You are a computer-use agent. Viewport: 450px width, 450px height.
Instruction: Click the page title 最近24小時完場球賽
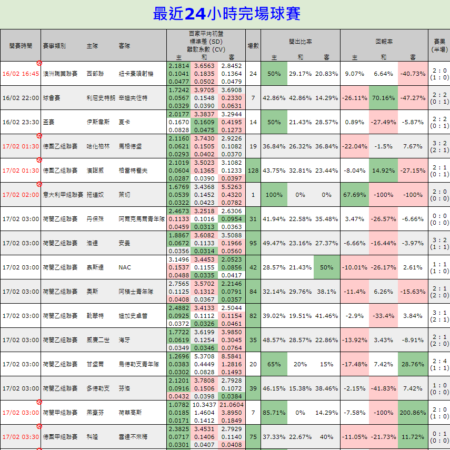pos(227,14)
